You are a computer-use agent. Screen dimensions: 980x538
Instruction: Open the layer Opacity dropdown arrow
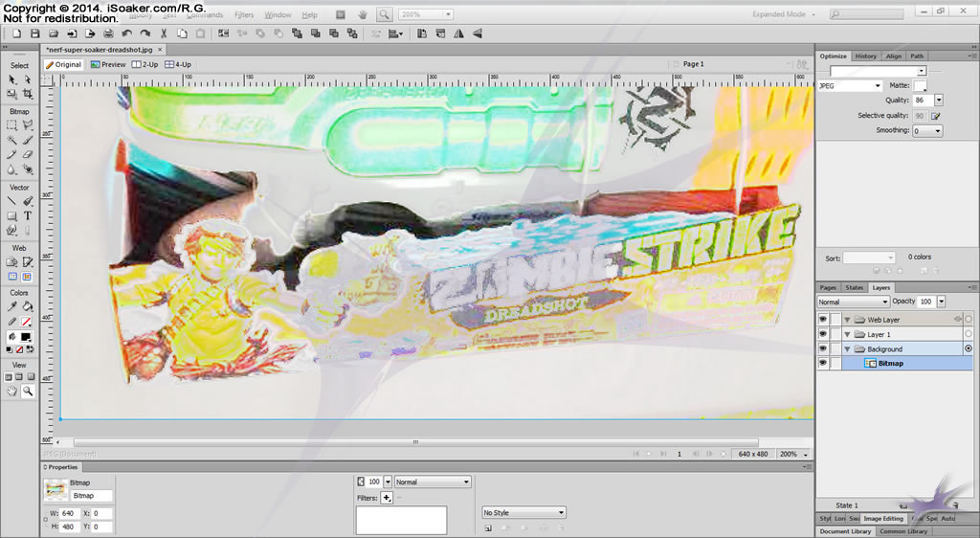click(942, 302)
